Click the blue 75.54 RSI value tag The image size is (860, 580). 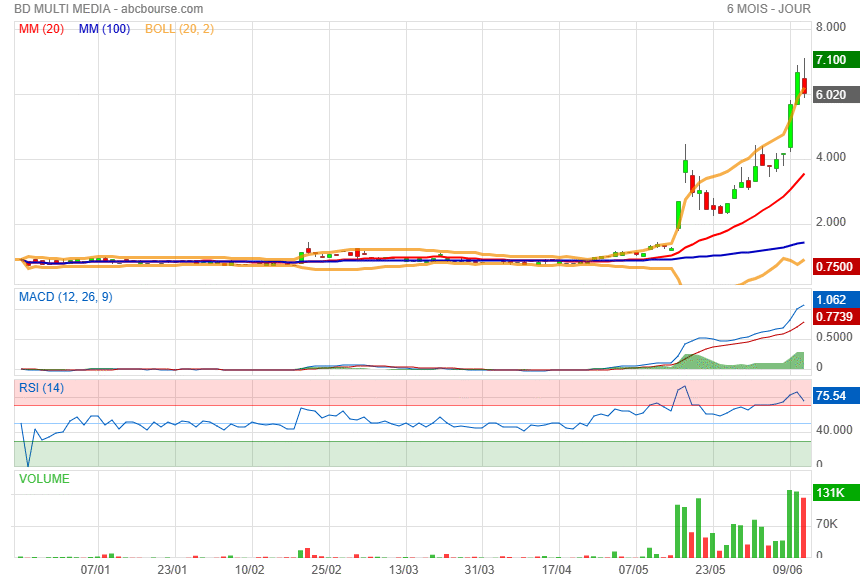tap(836, 396)
